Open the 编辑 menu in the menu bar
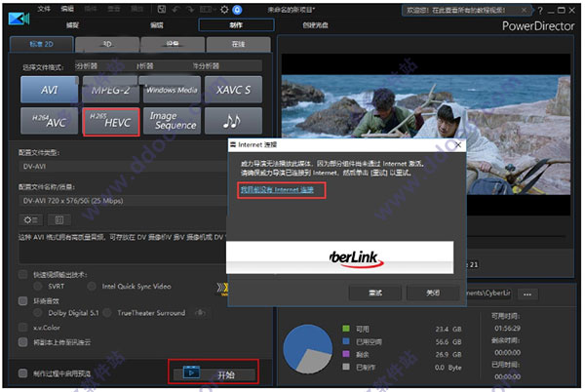Viewport: 585px width, 392px height. (x=67, y=9)
